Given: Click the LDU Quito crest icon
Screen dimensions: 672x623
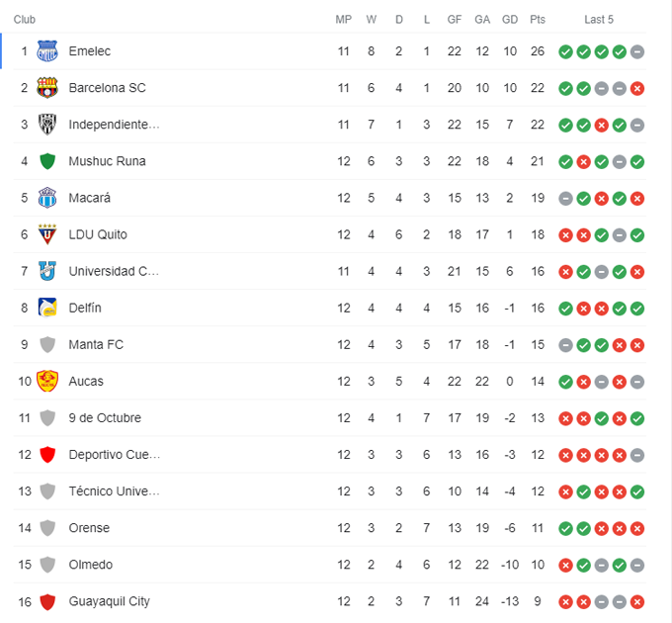Looking at the screenshot, I should click(47, 234).
